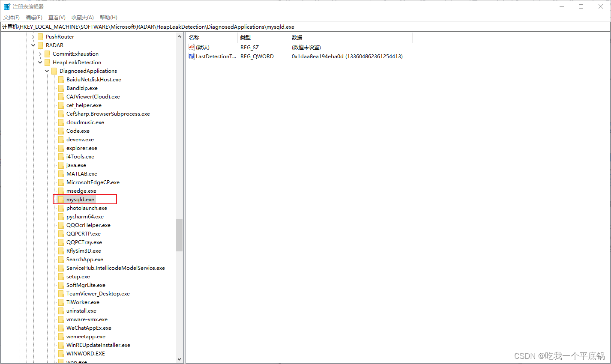Select the wemeetapp.exe key

86,337
